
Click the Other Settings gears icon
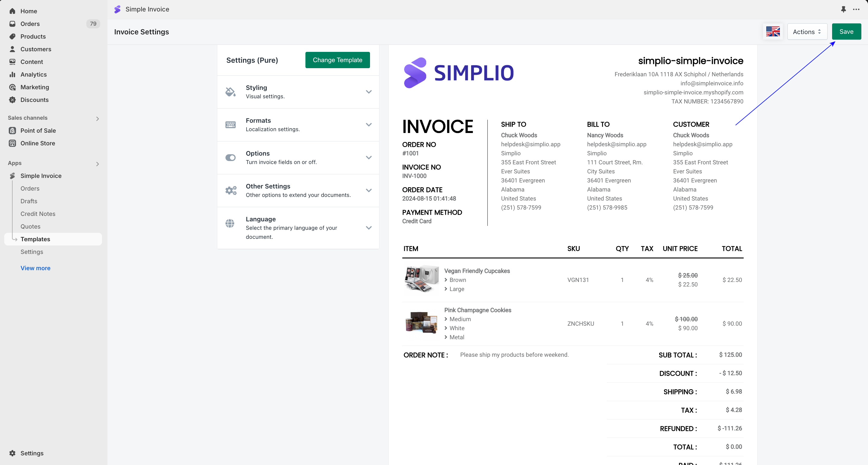coord(231,191)
